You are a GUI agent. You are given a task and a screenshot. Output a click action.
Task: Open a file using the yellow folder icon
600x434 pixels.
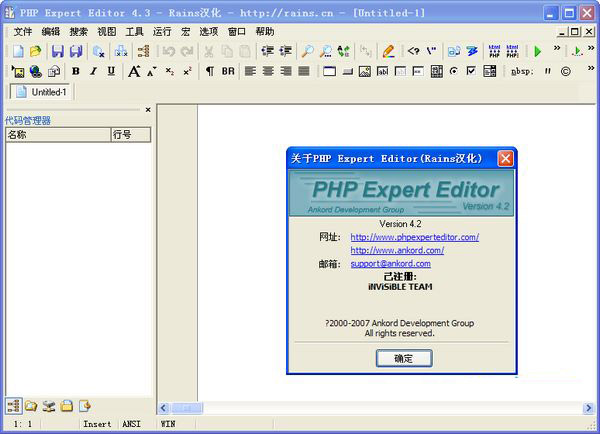pos(36,51)
